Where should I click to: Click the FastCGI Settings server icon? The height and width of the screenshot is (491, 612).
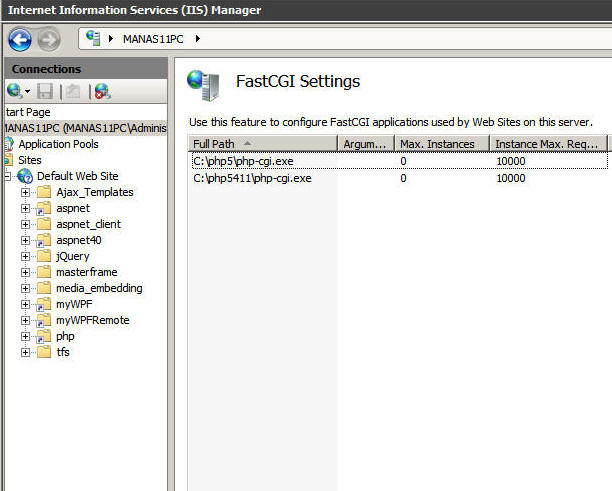[203, 85]
